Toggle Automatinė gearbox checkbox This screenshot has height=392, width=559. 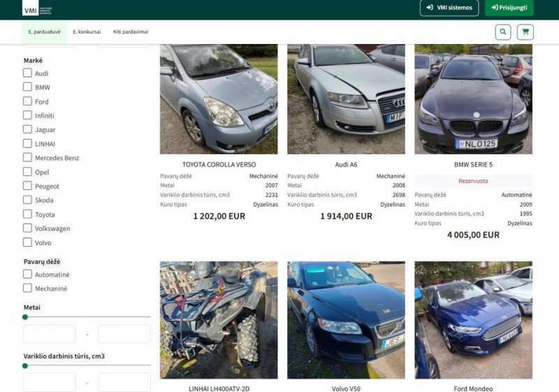(x=28, y=275)
